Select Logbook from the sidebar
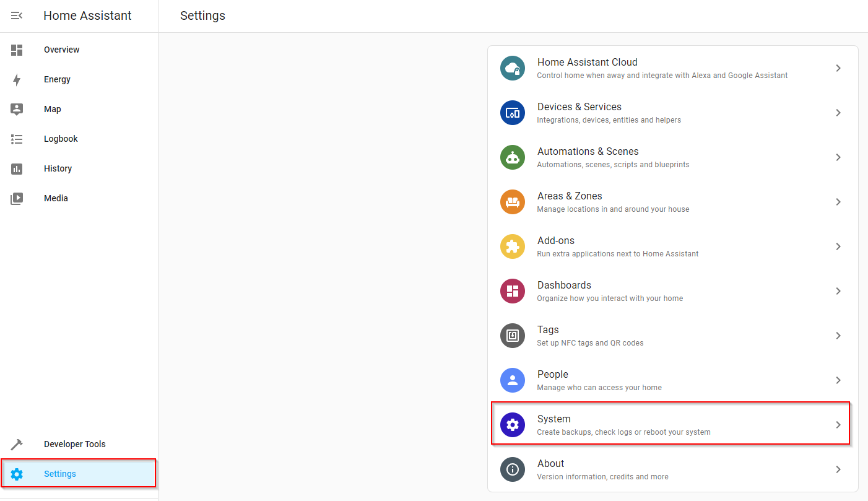The height and width of the screenshot is (501, 868). (x=79, y=139)
